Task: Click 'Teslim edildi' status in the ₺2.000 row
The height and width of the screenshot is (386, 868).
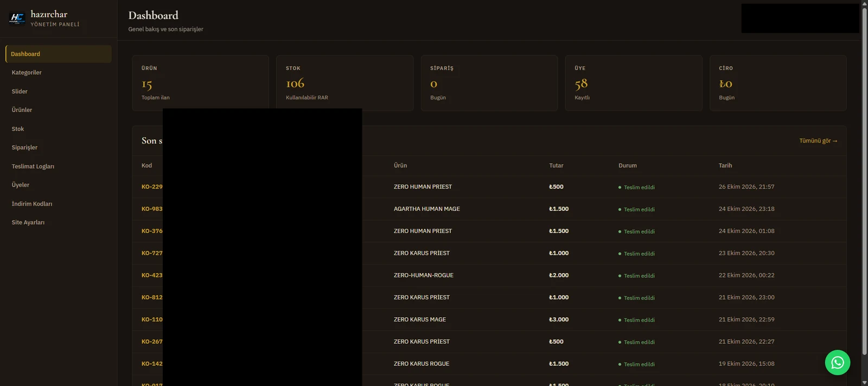Action: pyautogui.click(x=636, y=276)
